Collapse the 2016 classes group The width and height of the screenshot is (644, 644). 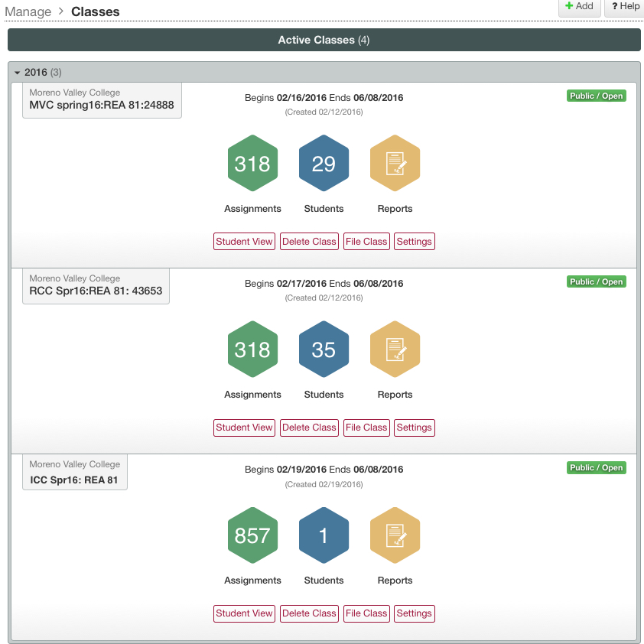tap(18, 73)
